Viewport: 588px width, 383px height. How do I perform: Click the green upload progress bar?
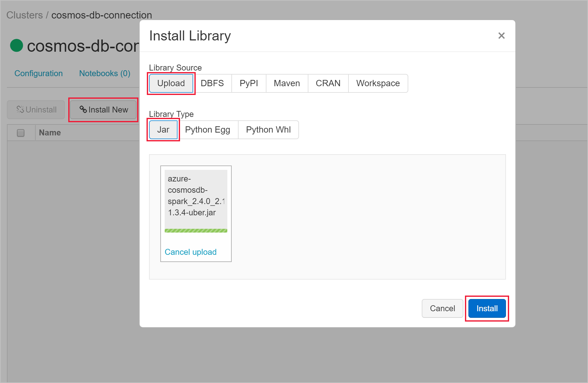pyautogui.click(x=196, y=231)
